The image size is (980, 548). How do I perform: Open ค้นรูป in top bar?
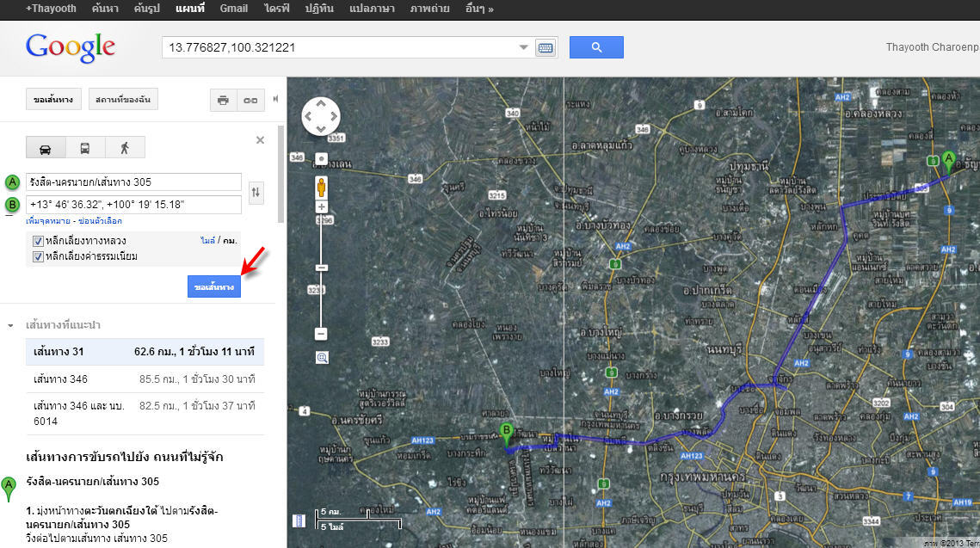coord(147,9)
